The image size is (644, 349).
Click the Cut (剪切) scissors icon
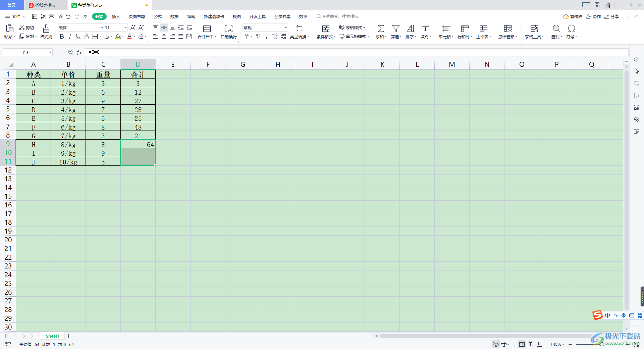[x=22, y=28]
